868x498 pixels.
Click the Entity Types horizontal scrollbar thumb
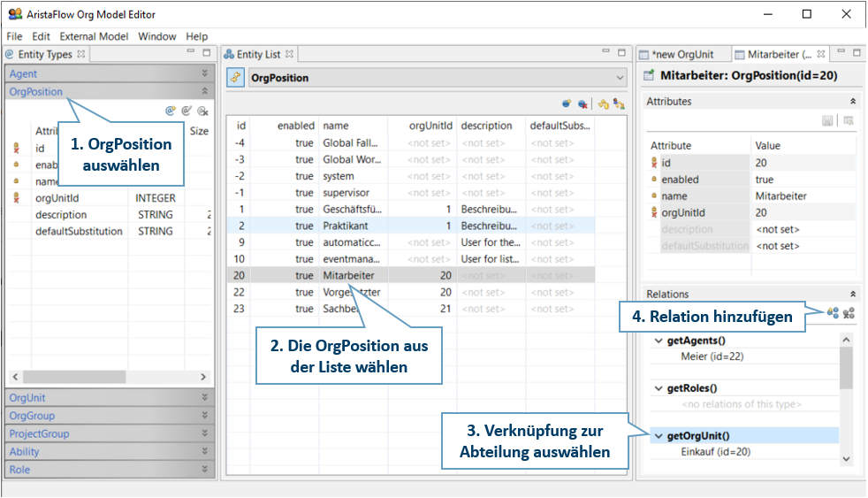click(74, 377)
